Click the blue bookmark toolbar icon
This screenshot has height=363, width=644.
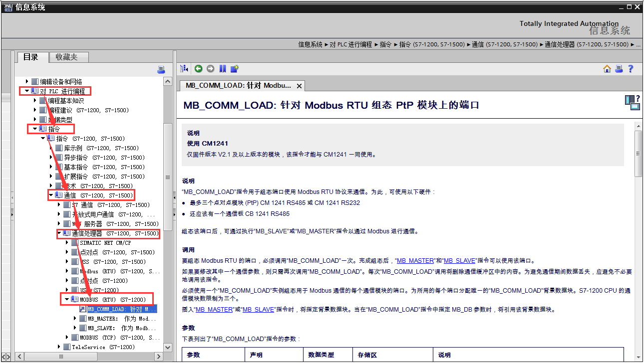click(x=222, y=68)
